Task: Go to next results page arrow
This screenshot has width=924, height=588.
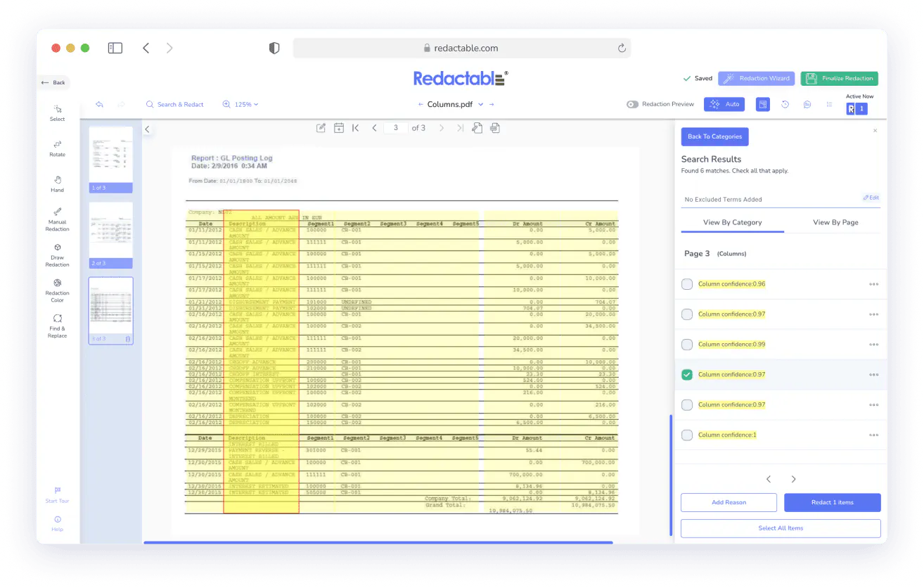Action: (794, 479)
